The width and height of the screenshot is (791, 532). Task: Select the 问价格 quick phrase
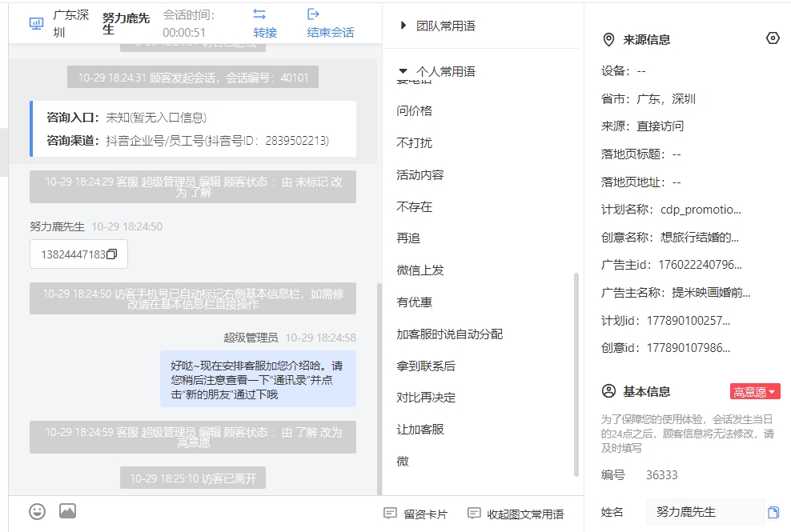(x=414, y=111)
